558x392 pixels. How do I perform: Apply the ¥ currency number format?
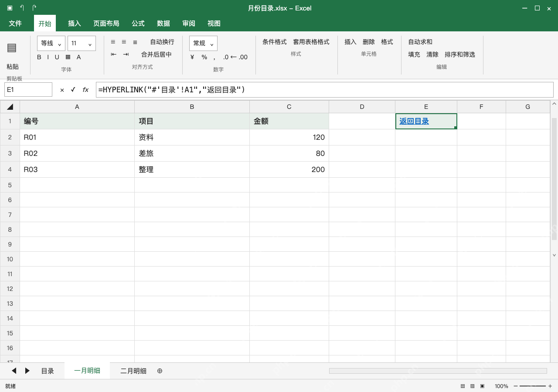192,57
